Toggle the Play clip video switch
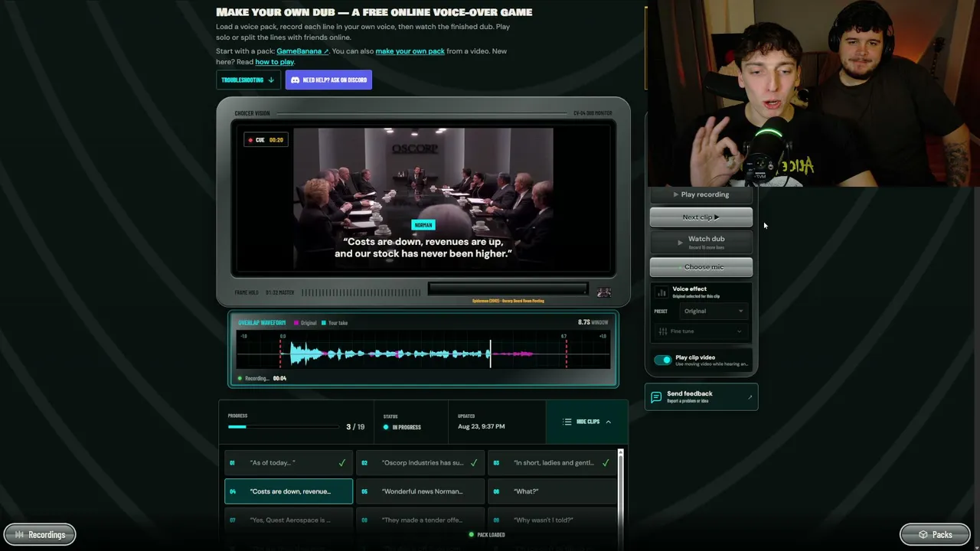This screenshot has width=980, height=551. coord(663,360)
